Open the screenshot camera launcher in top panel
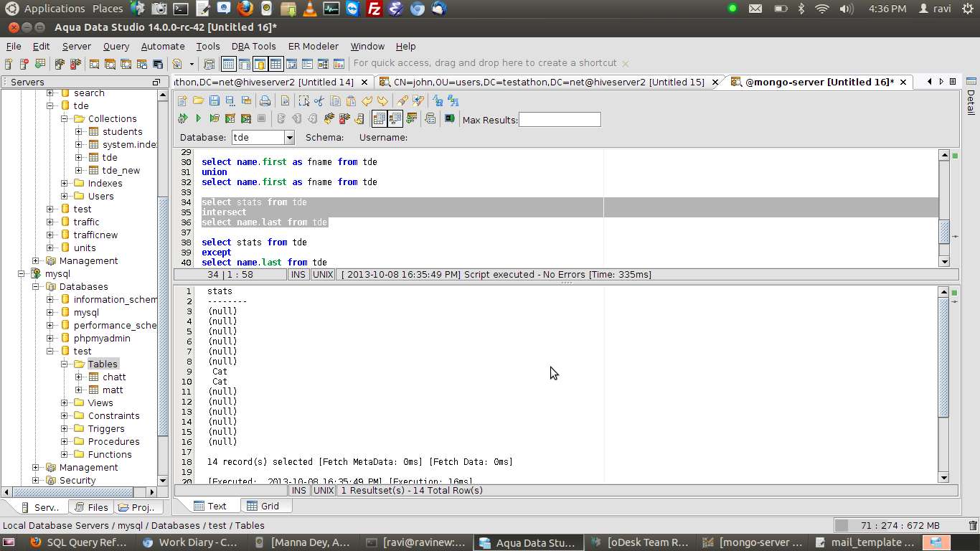The height and width of the screenshot is (551, 980). [x=159, y=9]
